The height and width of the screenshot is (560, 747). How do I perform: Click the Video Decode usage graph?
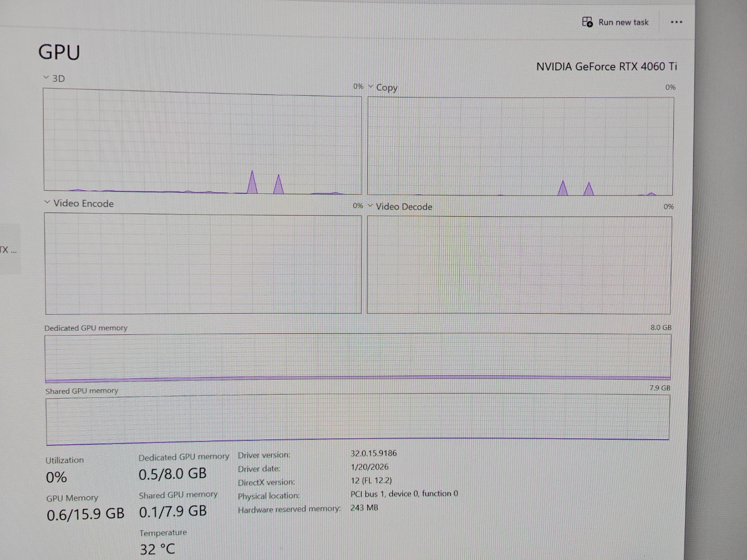click(519, 265)
